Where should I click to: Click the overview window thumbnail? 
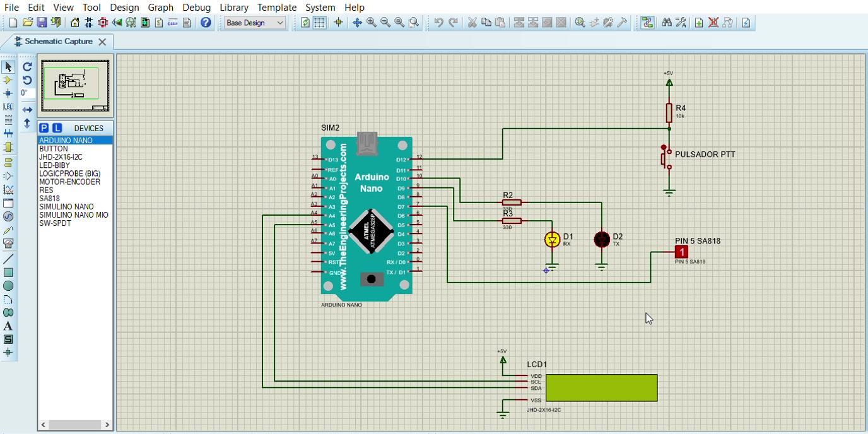coord(75,86)
